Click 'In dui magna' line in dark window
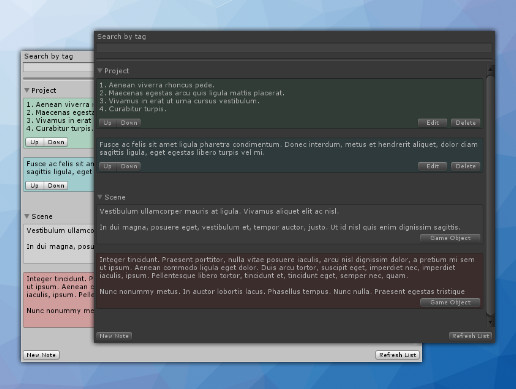Screen dimensions: 516x389 pos(280,228)
